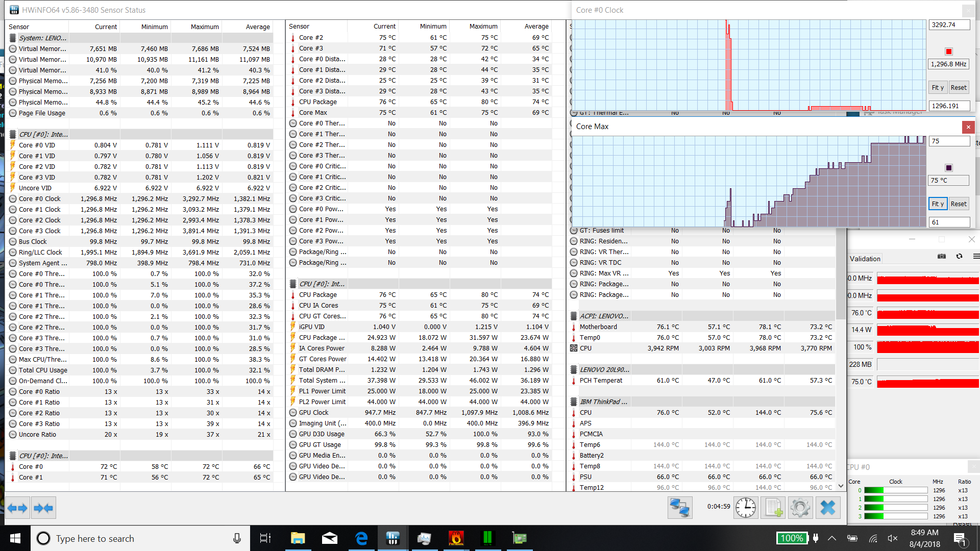The image size is (980, 551).
Task: Toggle Fit y in Core #0 Clock graph
Action: [x=938, y=88]
